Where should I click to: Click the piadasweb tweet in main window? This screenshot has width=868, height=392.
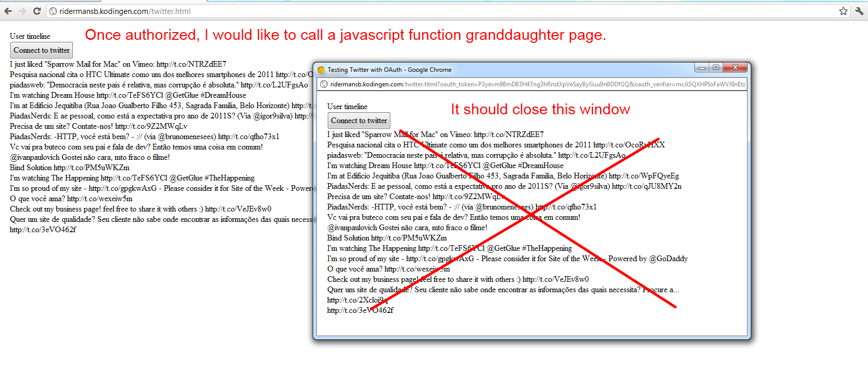[159, 85]
